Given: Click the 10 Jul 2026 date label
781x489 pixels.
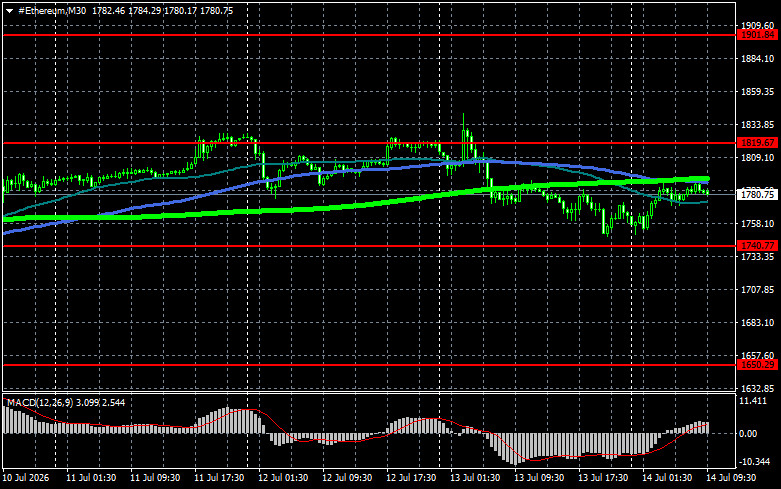Looking at the screenshot, I should 26,478.
